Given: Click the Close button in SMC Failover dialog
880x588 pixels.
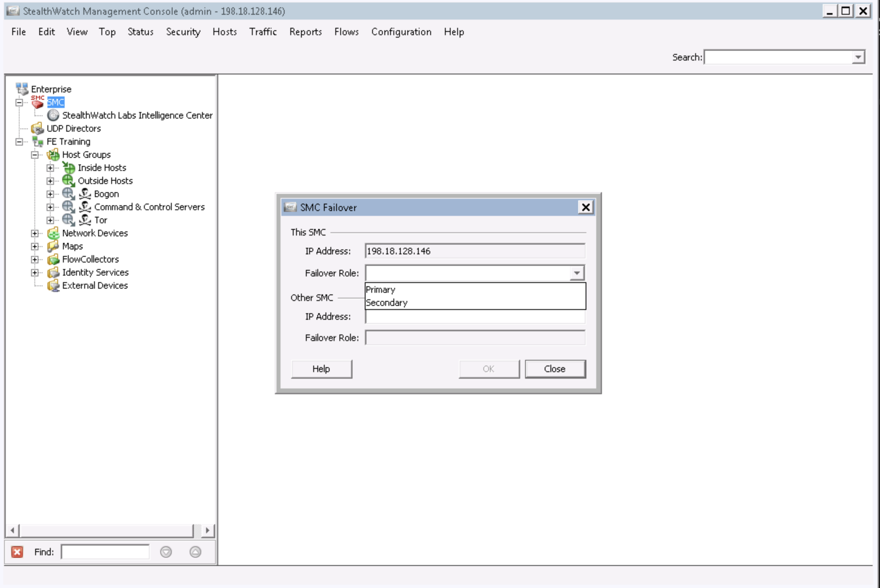Looking at the screenshot, I should point(555,368).
